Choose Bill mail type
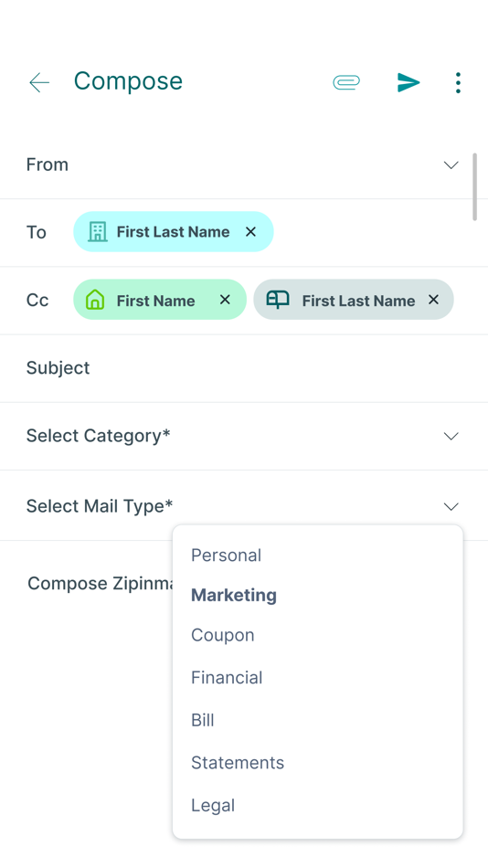 (203, 720)
